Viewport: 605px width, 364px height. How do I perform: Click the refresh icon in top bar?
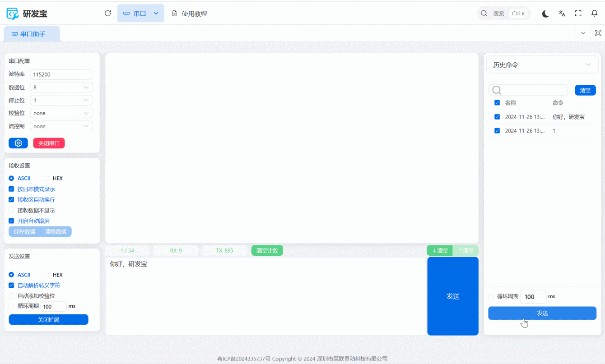pos(107,14)
